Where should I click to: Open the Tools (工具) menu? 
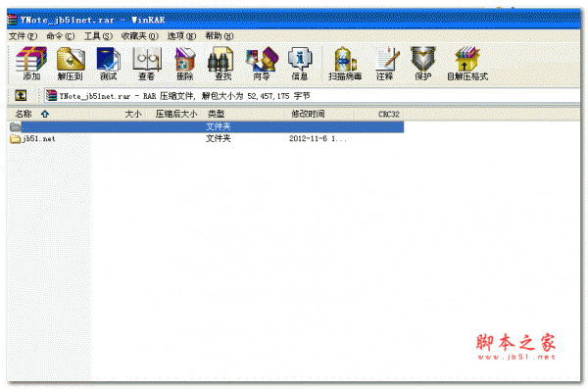[x=98, y=36]
